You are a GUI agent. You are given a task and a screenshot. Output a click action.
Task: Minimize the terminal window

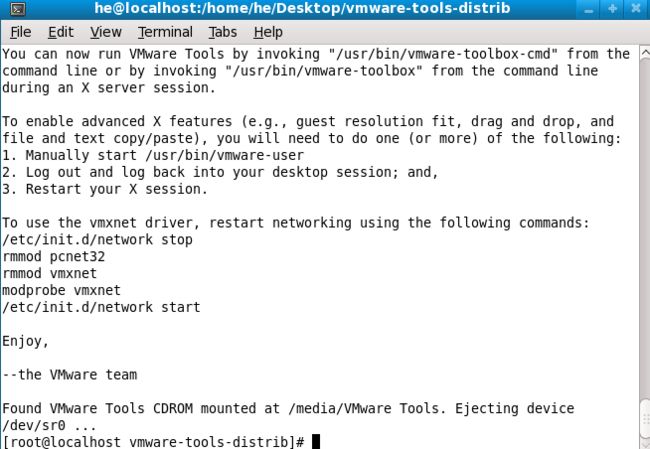(x=589, y=9)
